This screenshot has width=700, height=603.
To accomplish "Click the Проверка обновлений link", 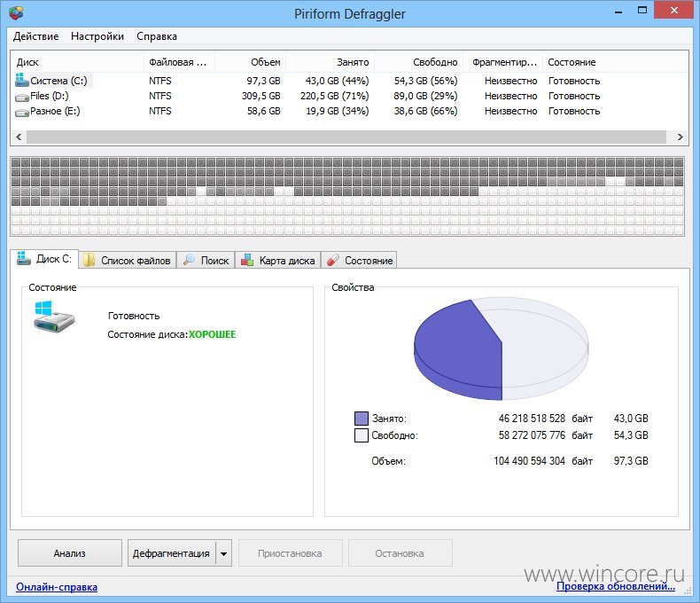I will click(x=616, y=586).
